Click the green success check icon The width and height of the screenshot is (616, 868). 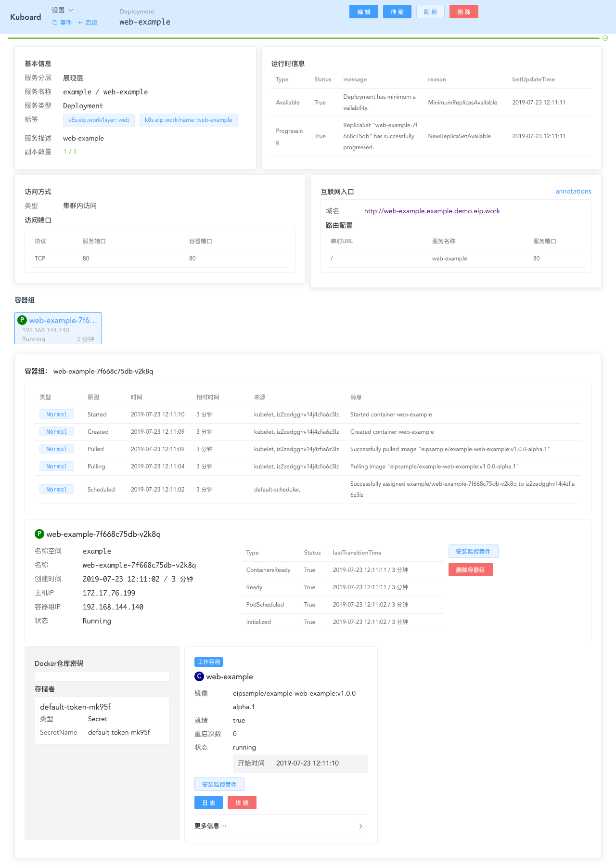(605, 38)
